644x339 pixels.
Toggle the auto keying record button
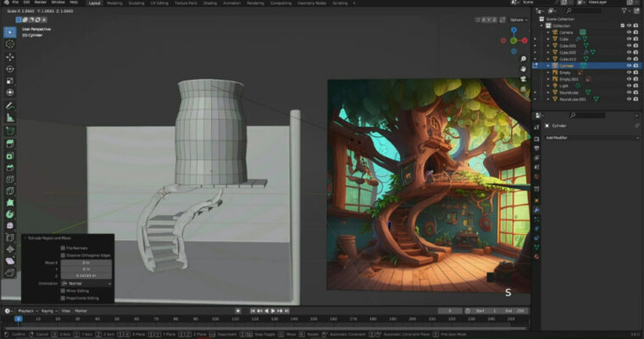pyautogui.click(x=238, y=311)
